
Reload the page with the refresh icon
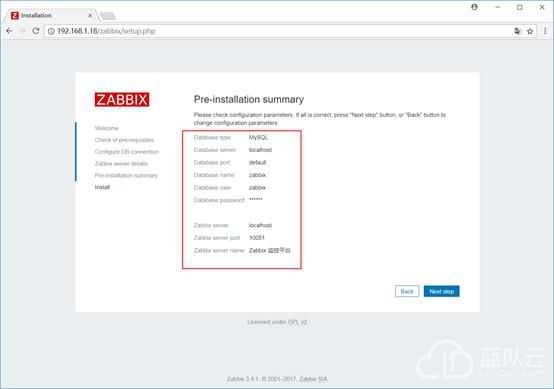point(36,31)
